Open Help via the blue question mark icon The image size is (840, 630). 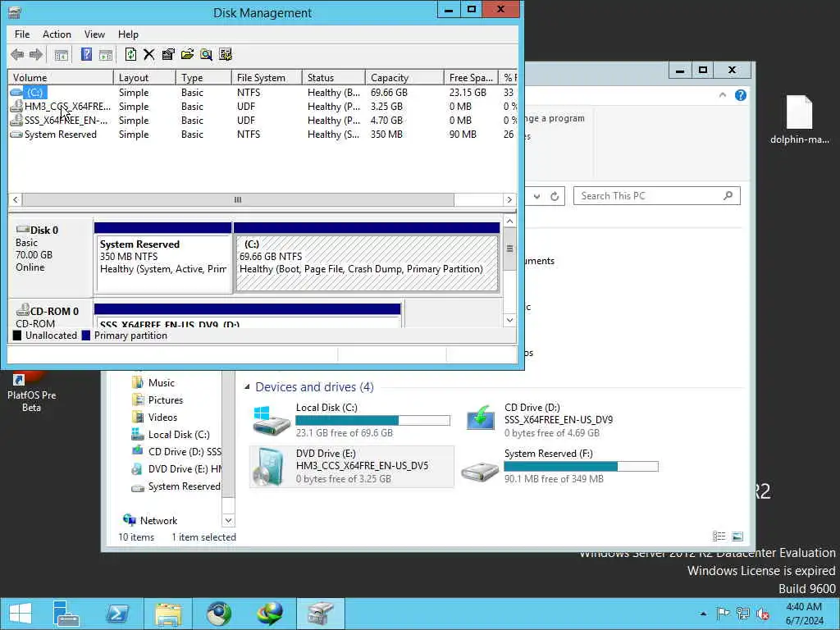(85, 54)
